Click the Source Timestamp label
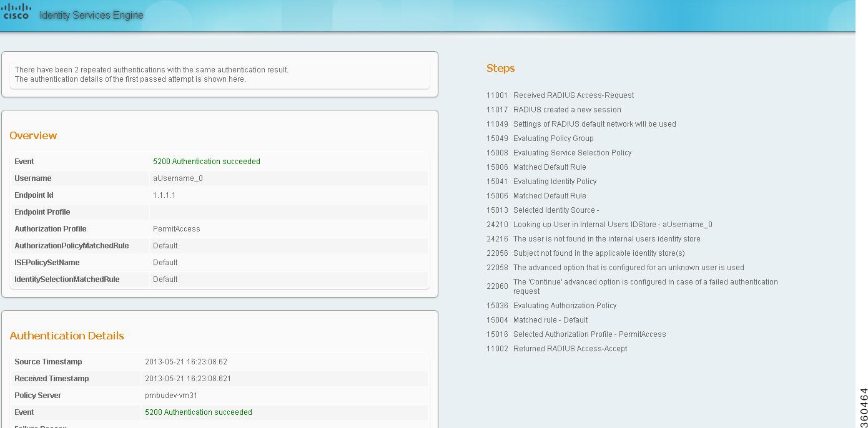Viewport: 868px width, 428px height. tap(48, 362)
